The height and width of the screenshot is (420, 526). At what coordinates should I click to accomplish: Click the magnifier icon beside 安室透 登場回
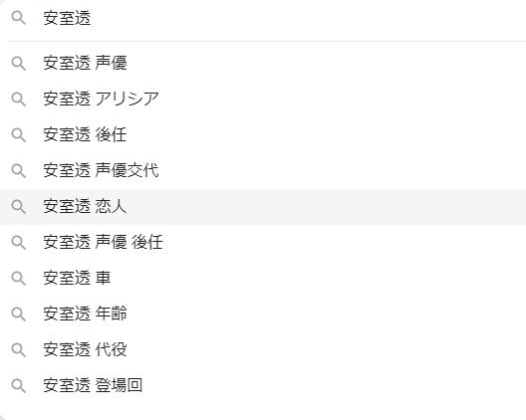(x=19, y=385)
